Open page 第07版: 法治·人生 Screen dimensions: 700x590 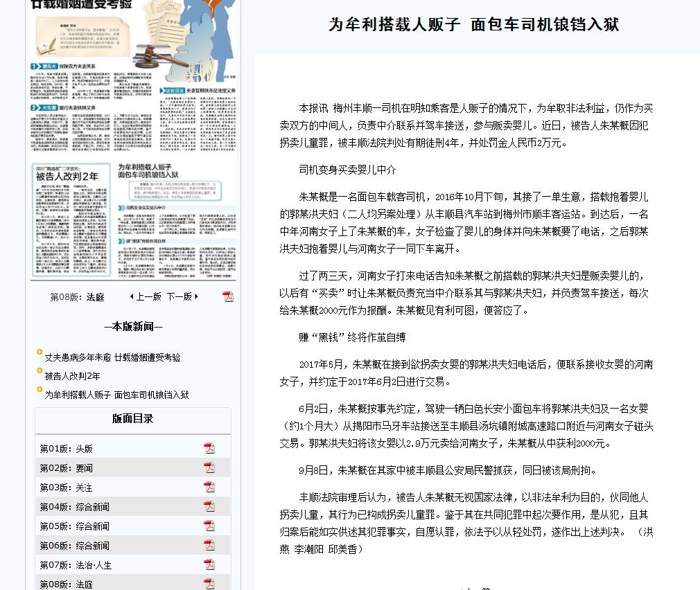click(x=76, y=565)
